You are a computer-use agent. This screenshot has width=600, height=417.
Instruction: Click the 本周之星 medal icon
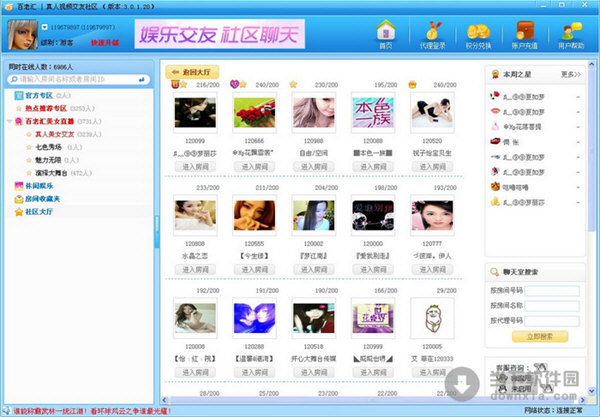[495, 74]
